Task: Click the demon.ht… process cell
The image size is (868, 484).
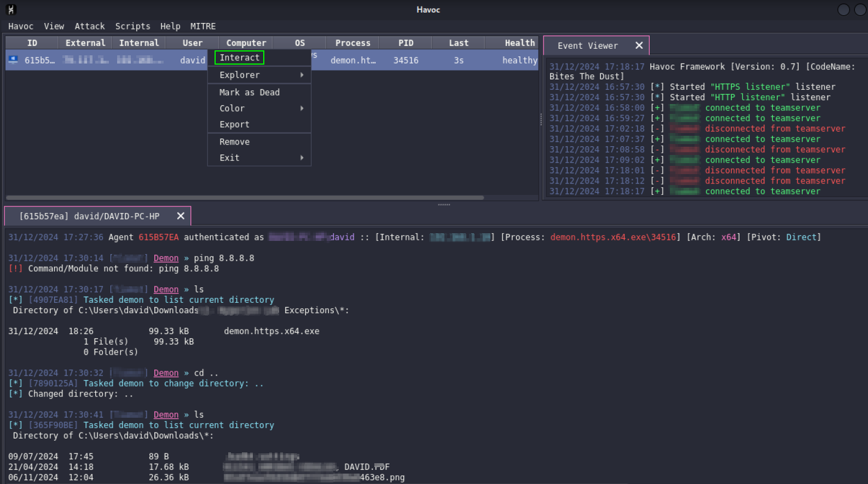Action: 353,60
